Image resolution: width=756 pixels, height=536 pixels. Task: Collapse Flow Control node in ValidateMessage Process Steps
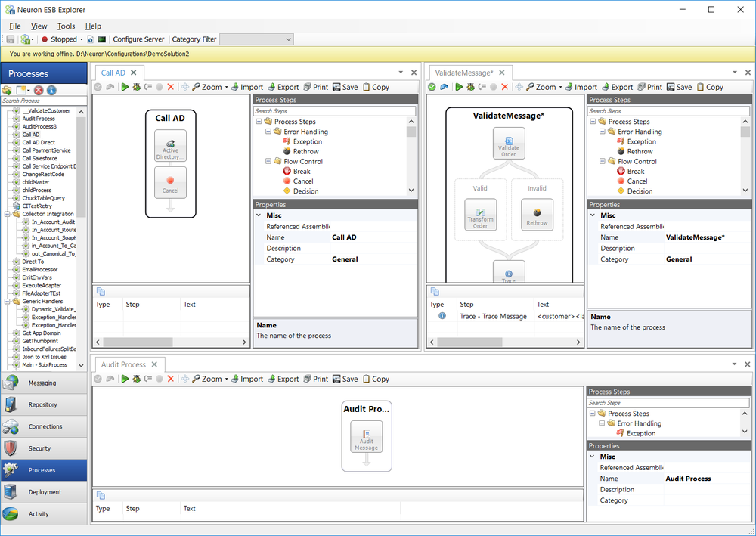tap(603, 161)
